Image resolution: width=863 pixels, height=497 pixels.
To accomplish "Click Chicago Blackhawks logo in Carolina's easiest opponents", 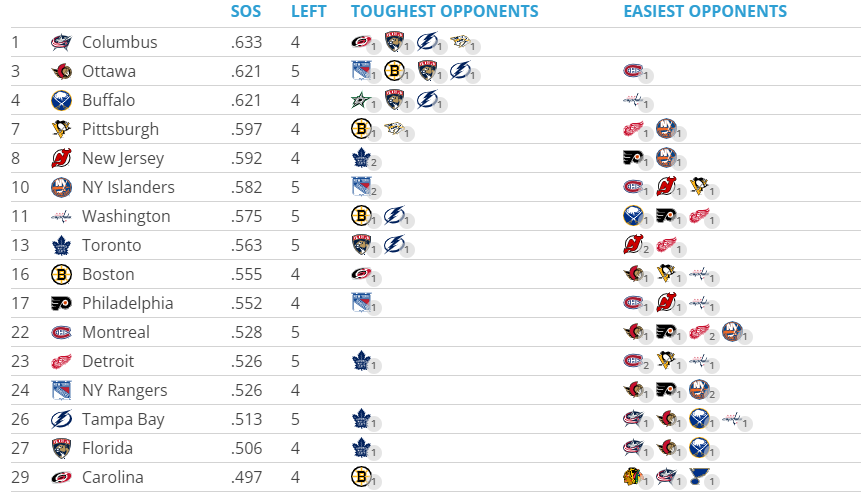I will (x=633, y=476).
